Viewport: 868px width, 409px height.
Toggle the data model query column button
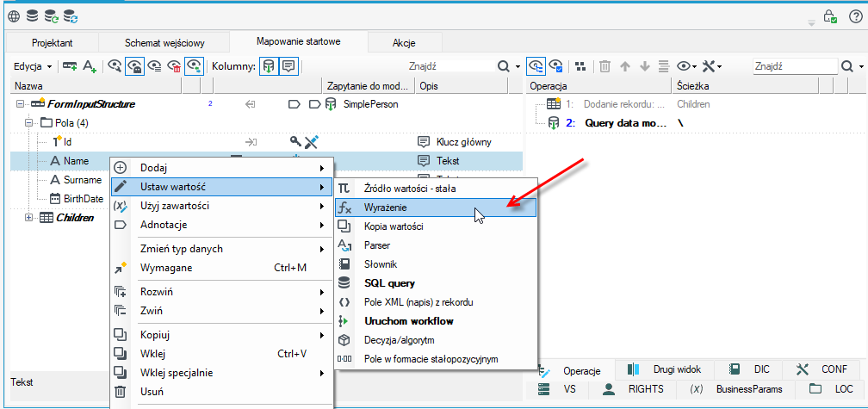click(x=268, y=65)
